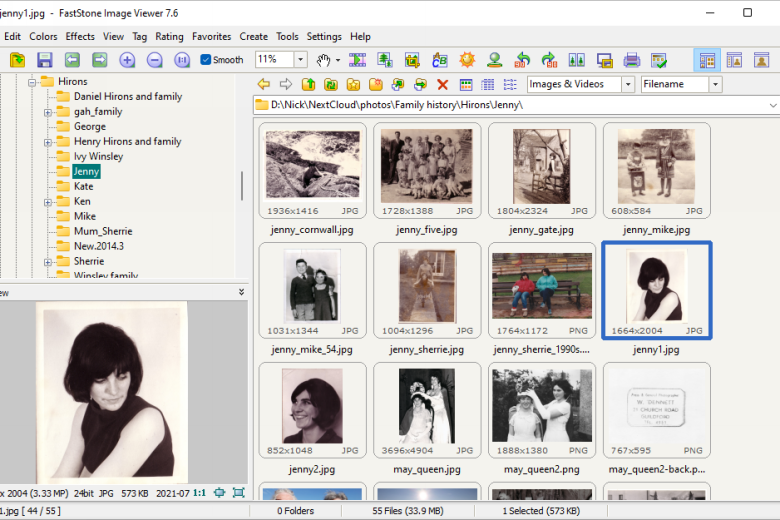Switch to the single preview layout view
The image size is (780, 520).
coord(762,60)
